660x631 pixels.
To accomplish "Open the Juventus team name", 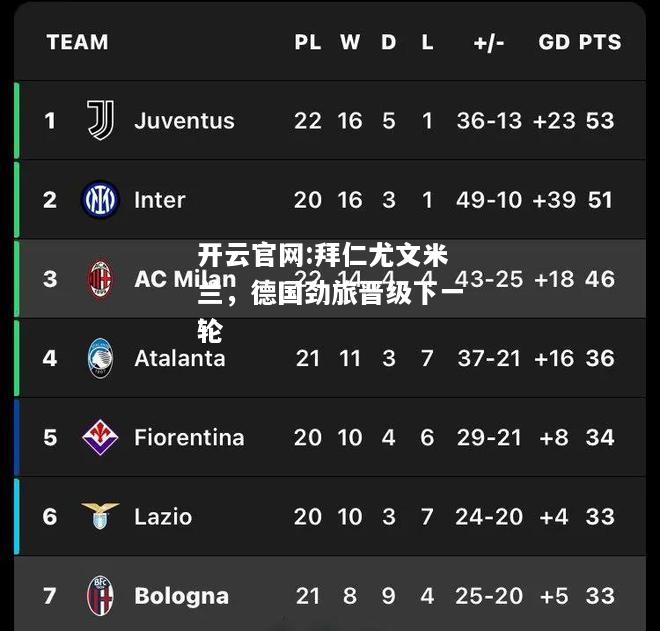I will [x=184, y=121].
